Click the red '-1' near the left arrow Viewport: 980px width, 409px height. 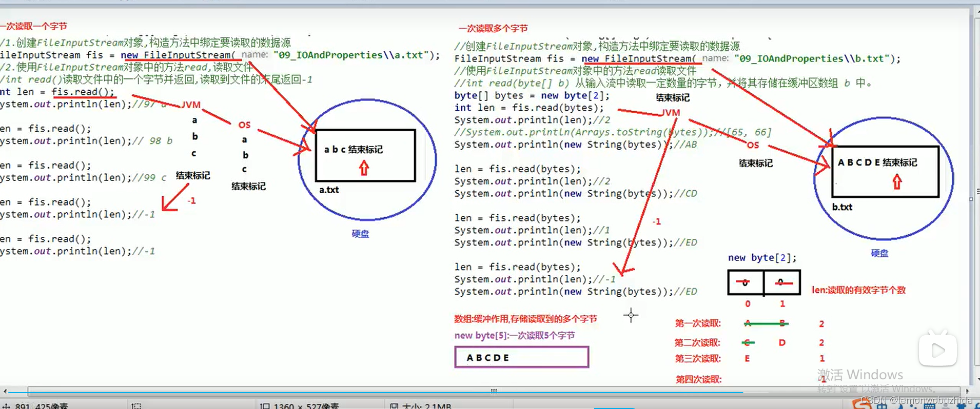pyautogui.click(x=191, y=201)
